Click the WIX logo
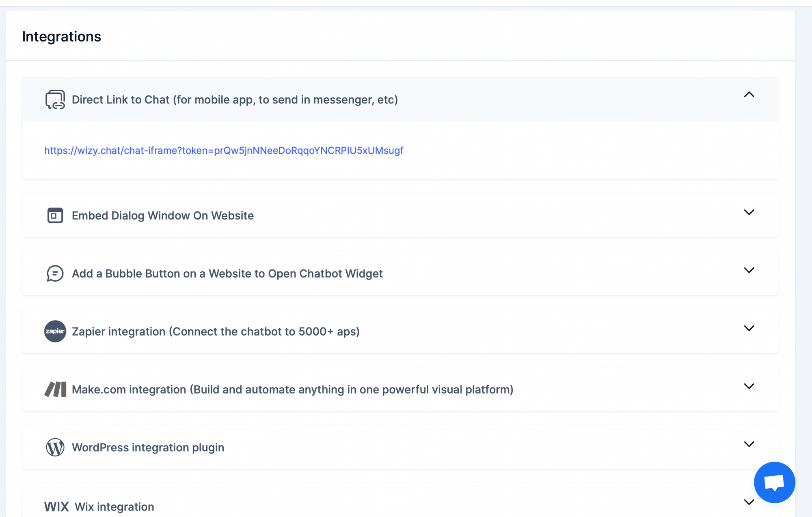The height and width of the screenshot is (517, 812). pyautogui.click(x=56, y=506)
